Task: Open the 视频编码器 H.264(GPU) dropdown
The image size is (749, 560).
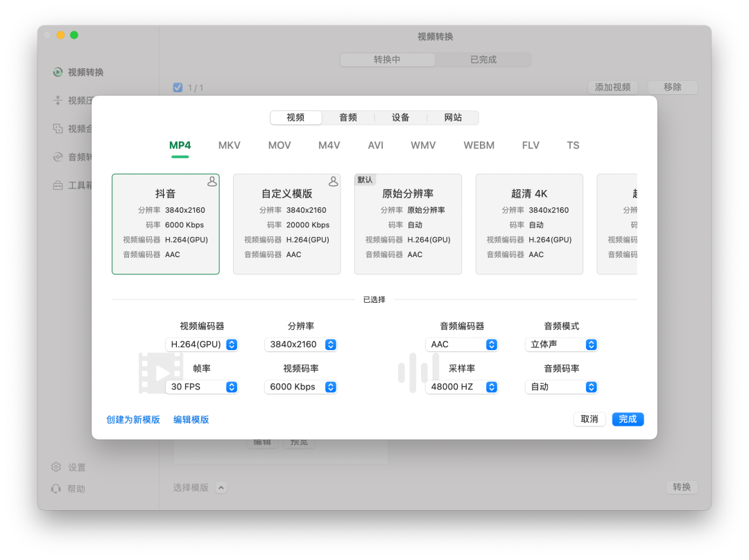Action: click(202, 344)
